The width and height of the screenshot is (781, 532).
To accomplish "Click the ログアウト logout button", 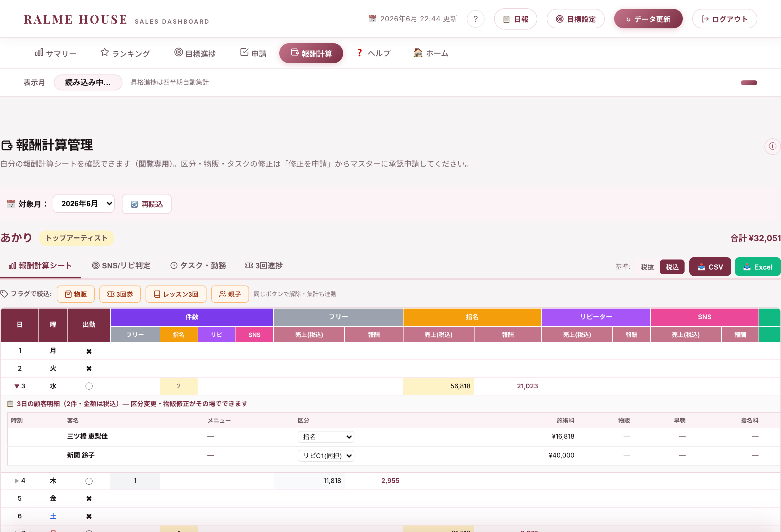I will click(724, 19).
